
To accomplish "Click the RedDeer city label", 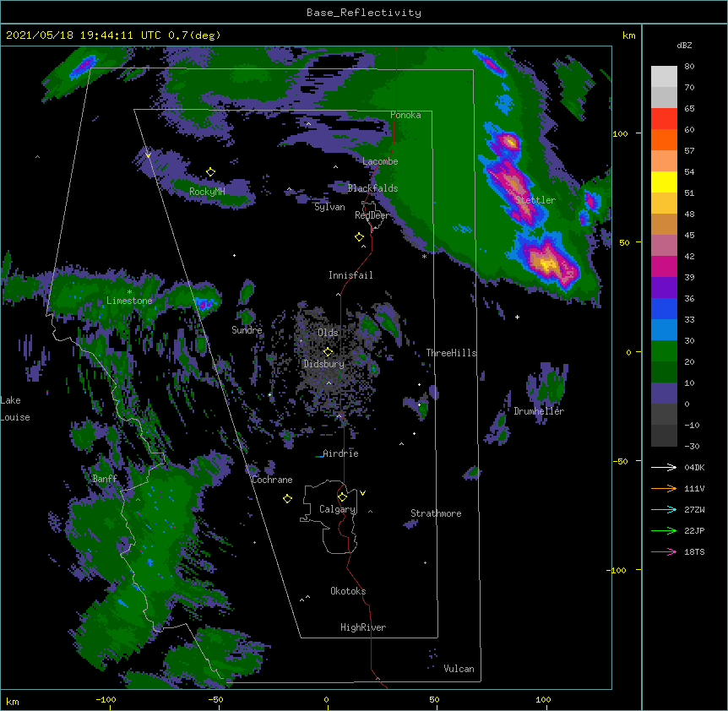I will [372, 215].
